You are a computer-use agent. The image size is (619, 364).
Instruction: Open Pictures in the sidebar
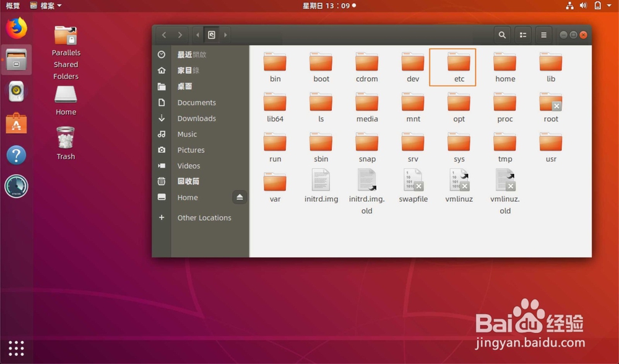pyautogui.click(x=201, y=150)
